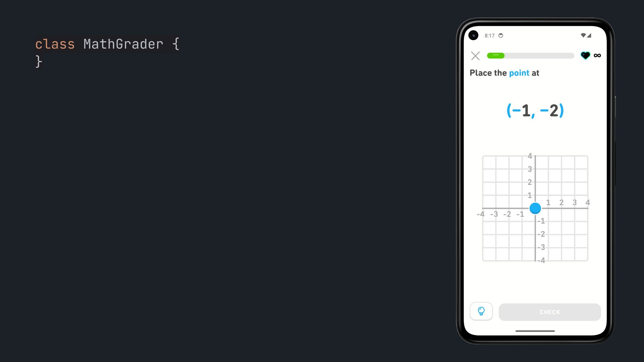
Task: Click the -1 label on the x-axis
Action: tap(520, 214)
